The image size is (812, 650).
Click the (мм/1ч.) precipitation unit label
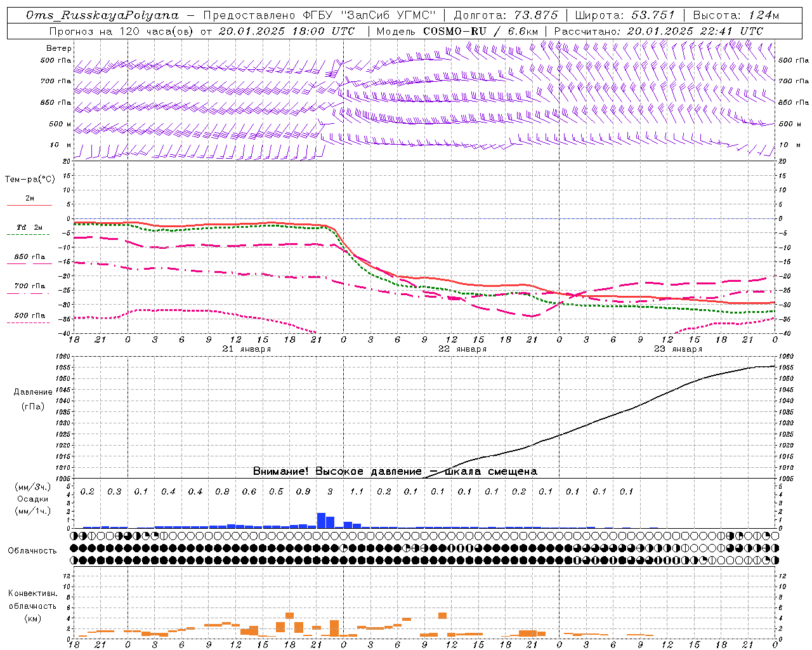(32, 511)
